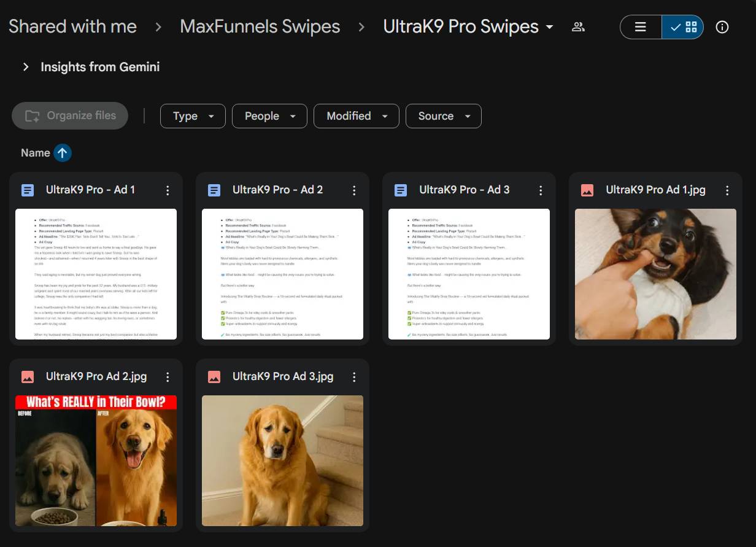
Task: Navigate to MaxFunnels Swipes folder breadcrumb
Action: [260, 27]
